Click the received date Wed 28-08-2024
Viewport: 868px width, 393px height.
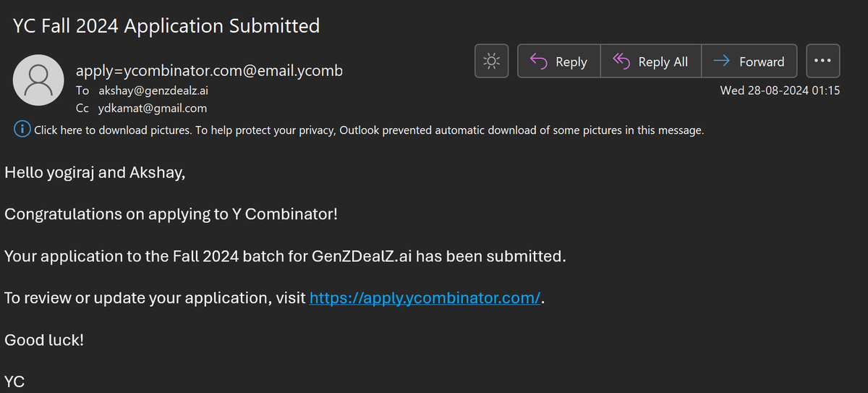coord(780,91)
